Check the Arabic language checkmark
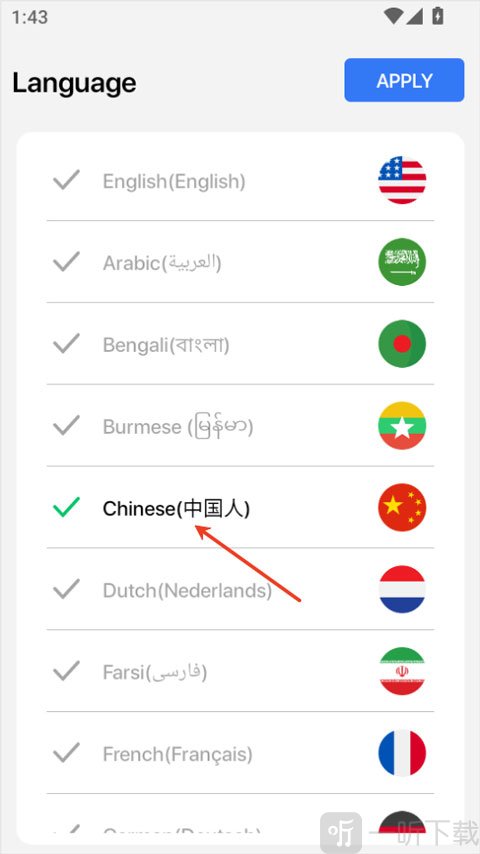Image resolution: width=480 pixels, height=854 pixels. tap(66, 262)
